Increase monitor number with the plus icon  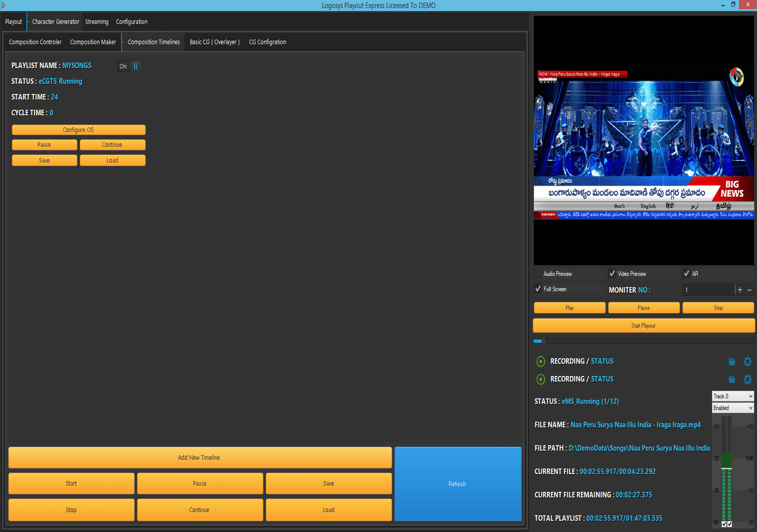[740, 290]
